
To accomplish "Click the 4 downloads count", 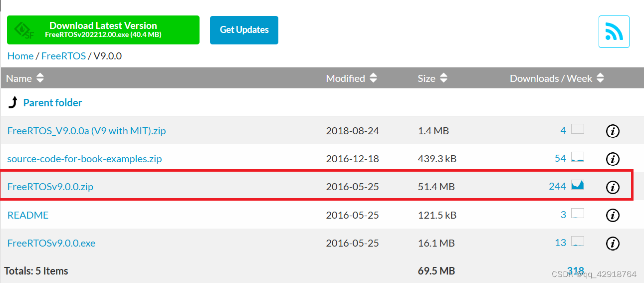I will (x=563, y=130).
